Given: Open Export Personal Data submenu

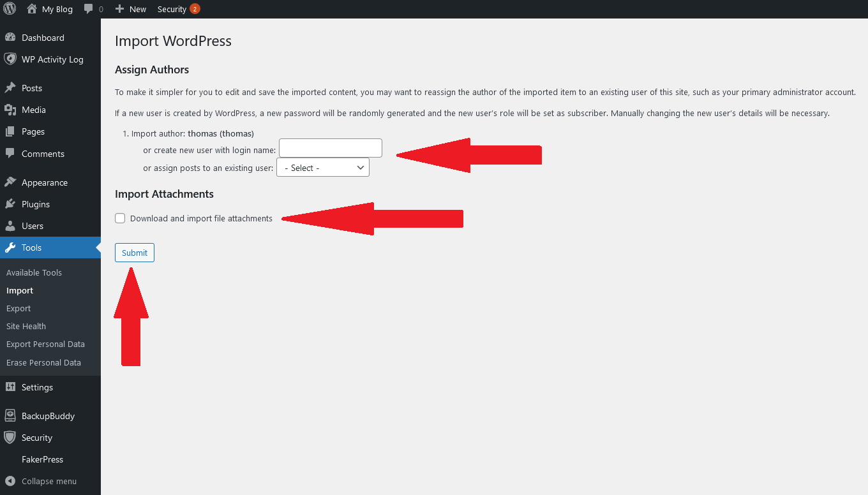Looking at the screenshot, I should pyautogui.click(x=45, y=344).
